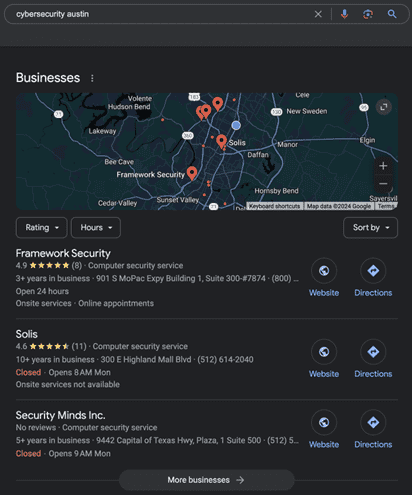The height and width of the screenshot is (495, 412).
Task: Click the More businesses button
Action: [x=207, y=480]
